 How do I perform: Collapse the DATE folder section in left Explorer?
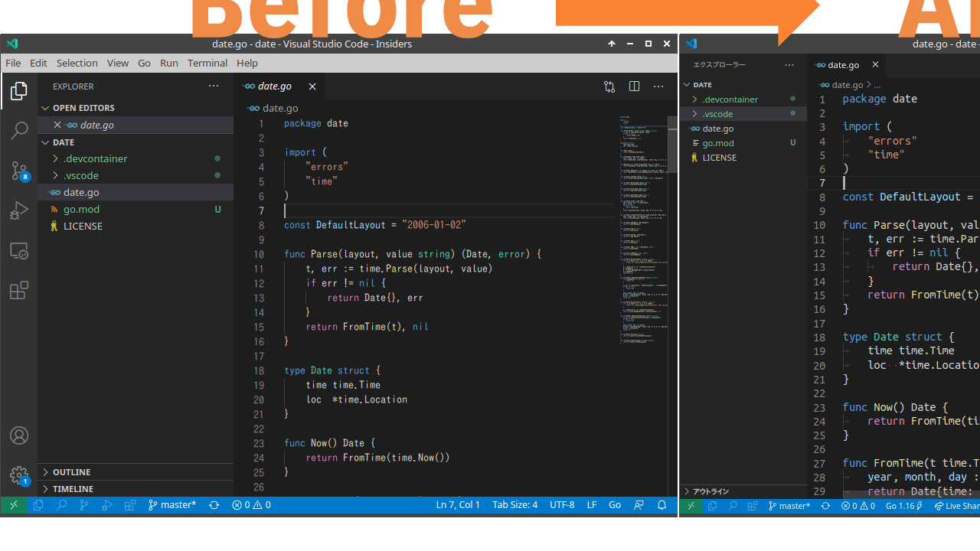(136, 142)
